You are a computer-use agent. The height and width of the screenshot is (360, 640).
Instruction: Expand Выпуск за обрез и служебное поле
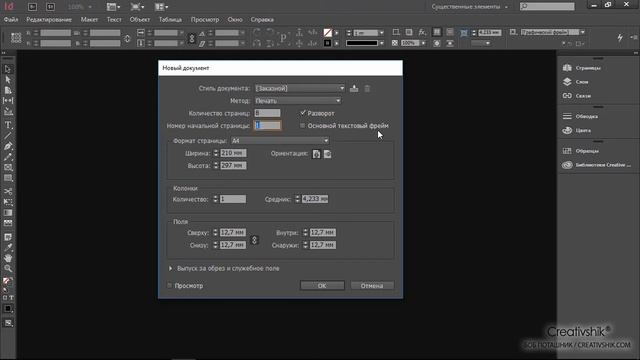[x=170, y=268]
